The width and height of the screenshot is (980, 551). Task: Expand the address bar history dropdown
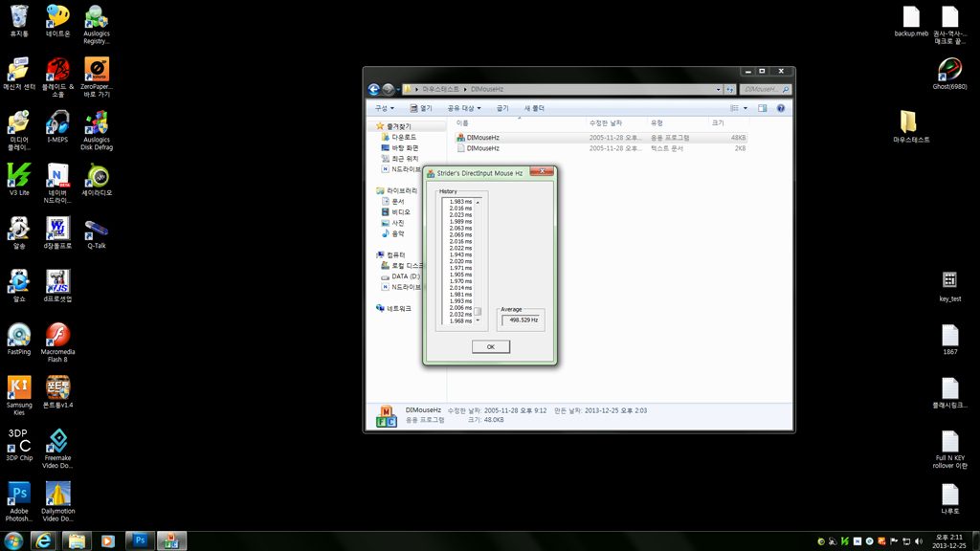(718, 89)
